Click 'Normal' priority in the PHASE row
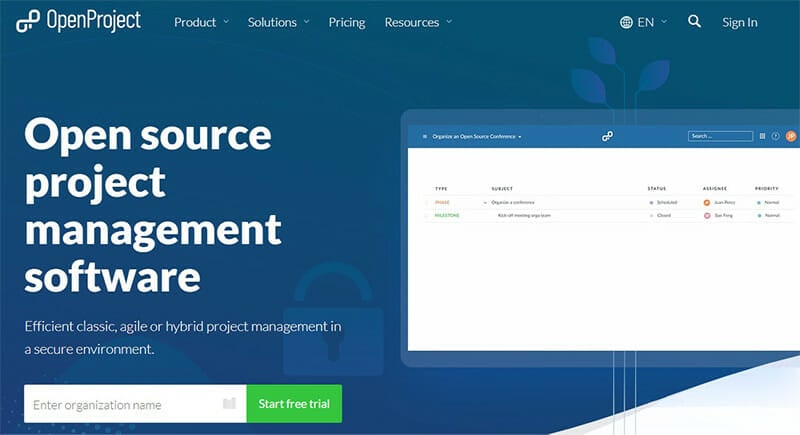Image resolution: width=800 pixels, height=435 pixels. click(x=771, y=202)
